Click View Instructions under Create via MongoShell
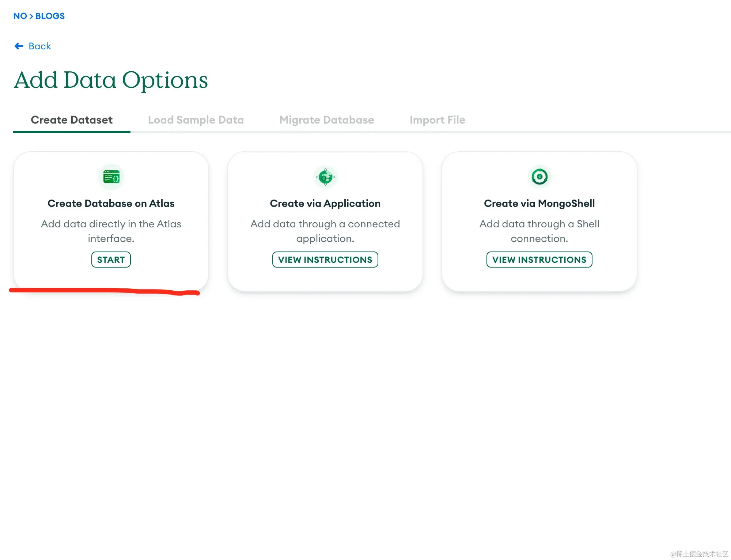731x560 pixels. tap(539, 260)
